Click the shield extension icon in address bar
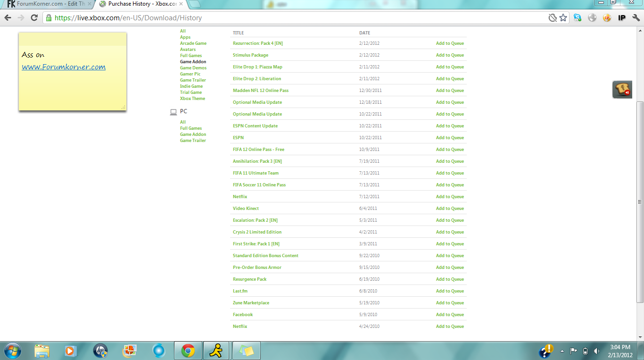The width and height of the screenshot is (644, 360). (553, 18)
